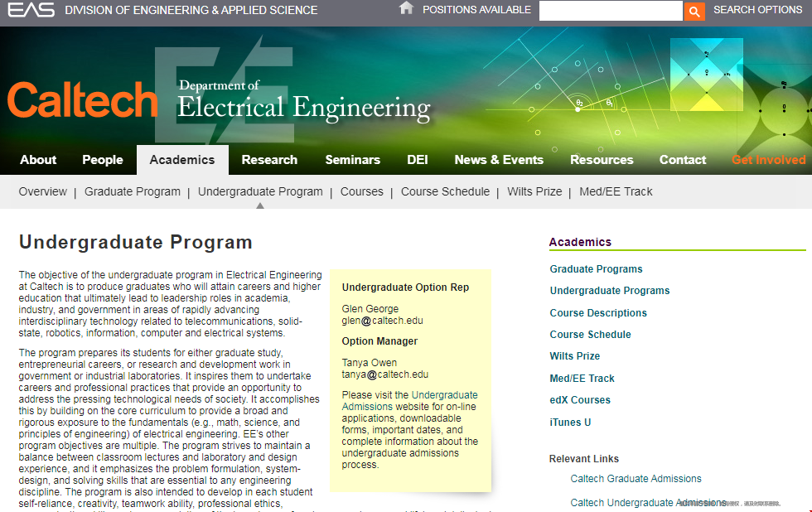Viewport: 812px width, 512px height.
Task: Click the home icon in header
Action: (407, 7)
